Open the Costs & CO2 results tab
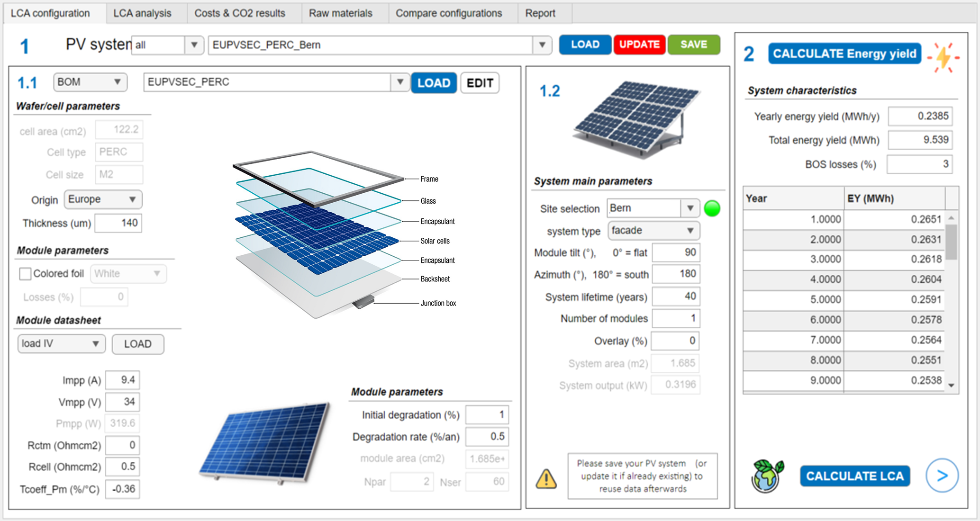Screen dimensions: 980x521 pyautogui.click(x=239, y=13)
